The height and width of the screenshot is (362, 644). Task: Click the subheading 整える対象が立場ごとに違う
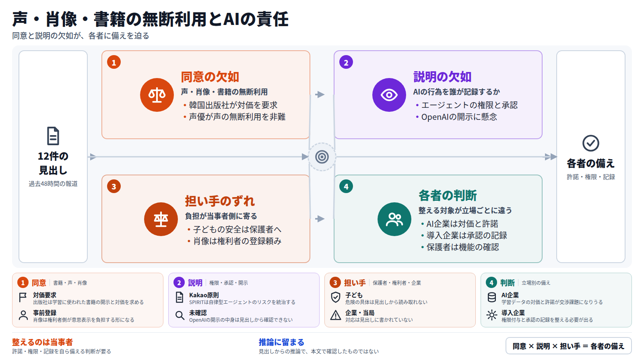(x=465, y=211)
